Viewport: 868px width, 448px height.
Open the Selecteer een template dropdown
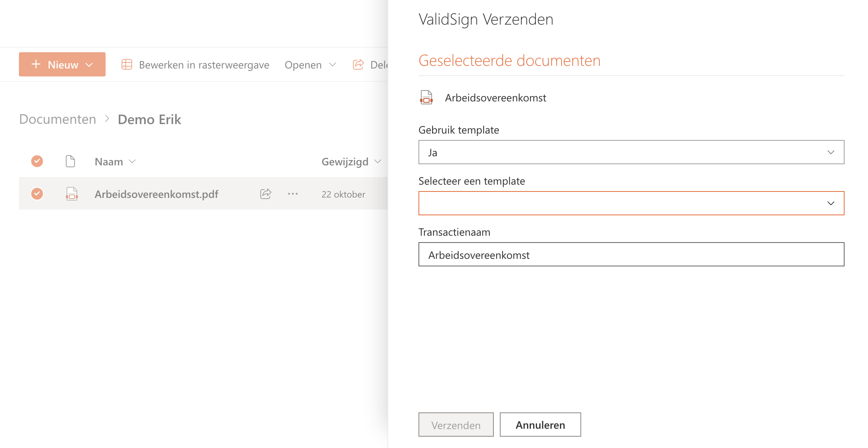631,203
